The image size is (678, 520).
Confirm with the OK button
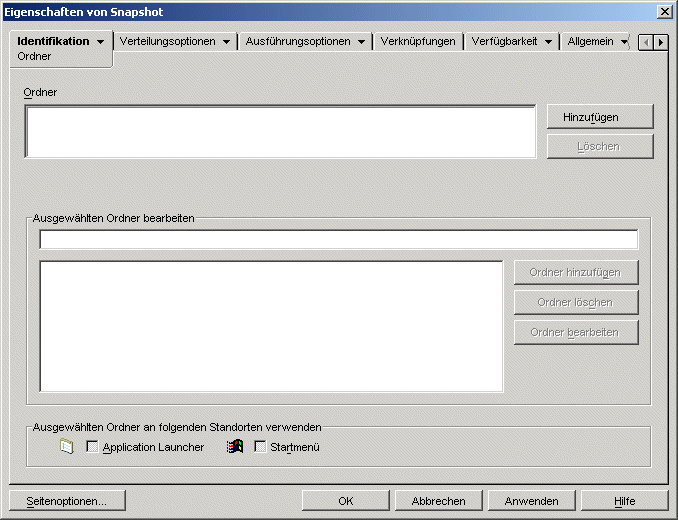346,501
